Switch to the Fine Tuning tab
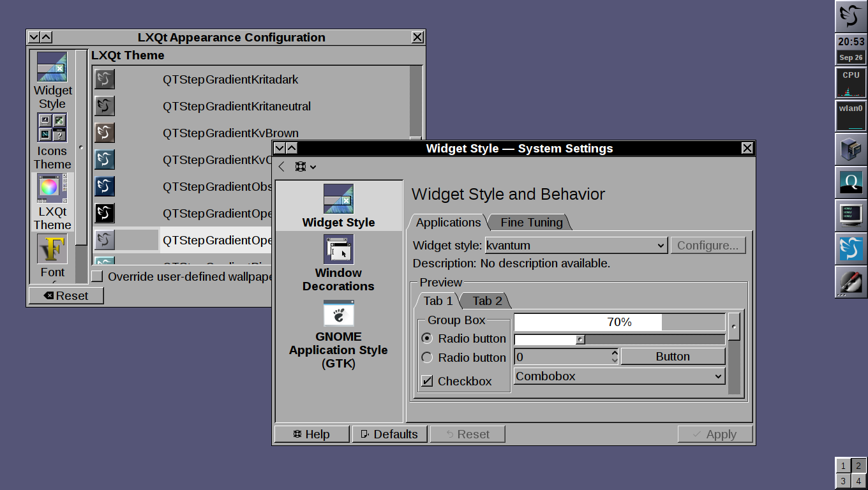Screen dimensions: 868x490 (x=532, y=222)
